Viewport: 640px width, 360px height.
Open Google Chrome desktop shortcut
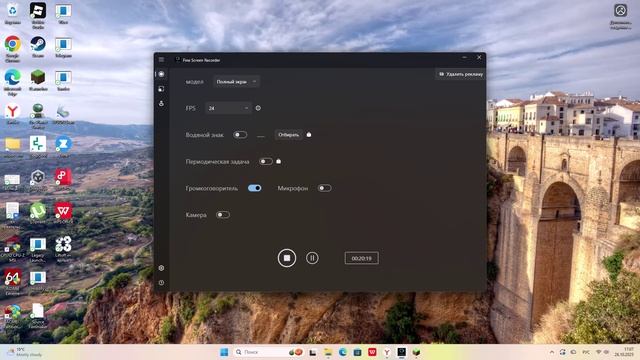click(13, 48)
